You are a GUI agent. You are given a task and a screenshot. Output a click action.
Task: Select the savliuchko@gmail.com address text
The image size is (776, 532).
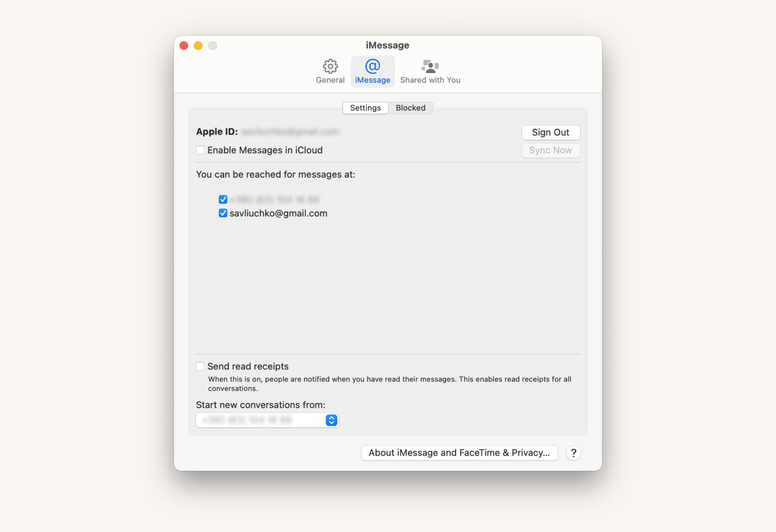[279, 213]
